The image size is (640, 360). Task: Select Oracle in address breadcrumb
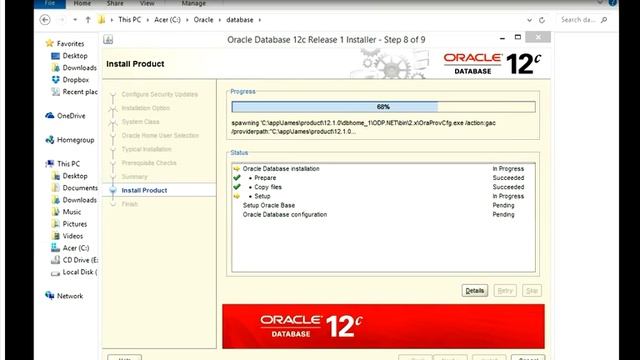(x=203, y=20)
